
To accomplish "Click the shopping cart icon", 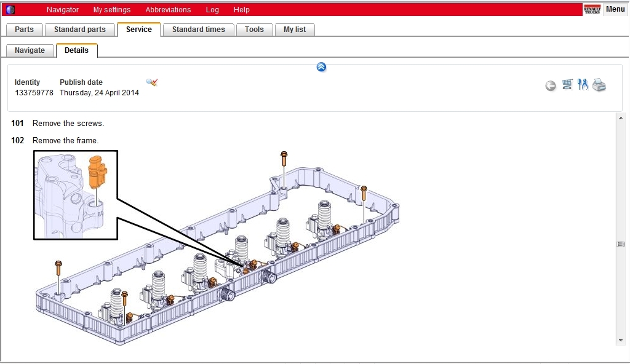I will pos(567,84).
